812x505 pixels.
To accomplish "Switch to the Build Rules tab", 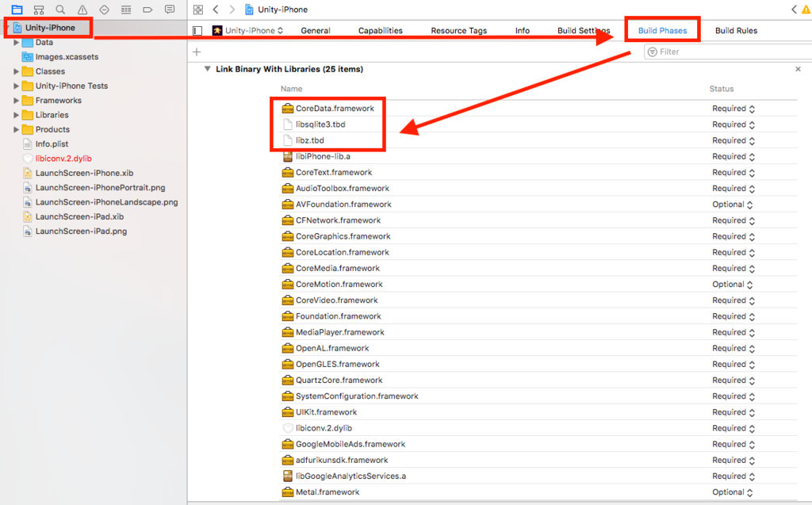I will [x=736, y=31].
